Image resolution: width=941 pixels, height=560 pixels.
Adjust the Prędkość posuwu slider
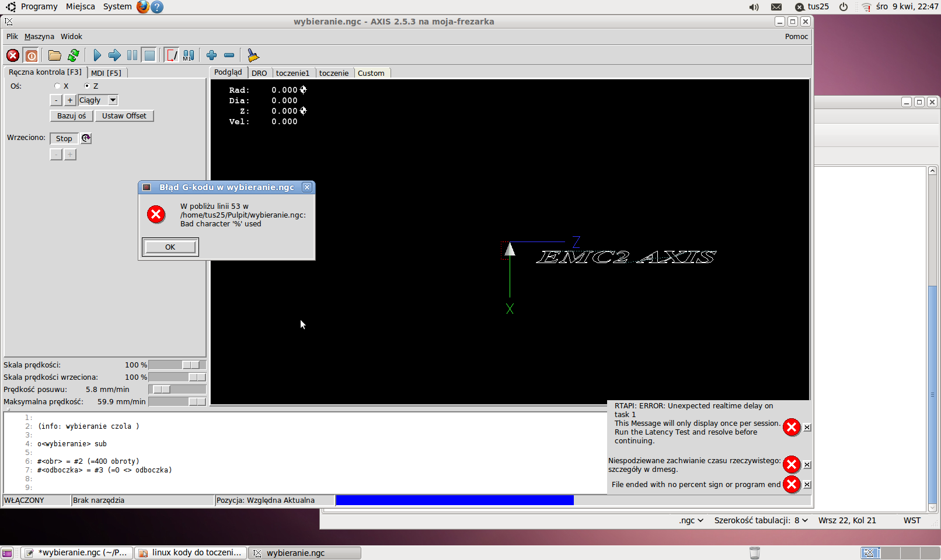click(177, 389)
